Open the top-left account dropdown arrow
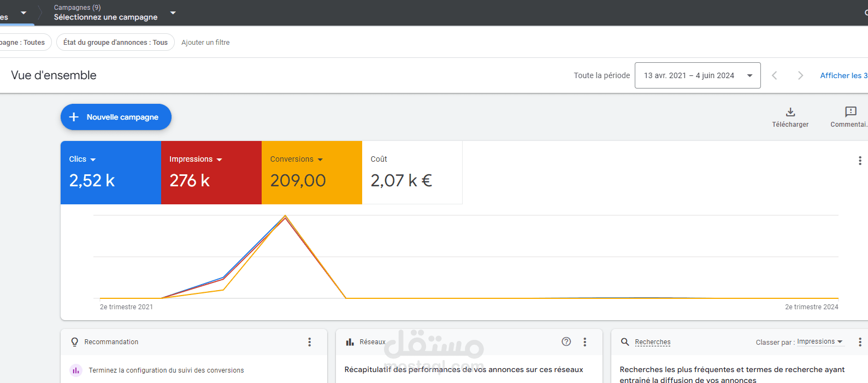Screen dimensions: 868x383 [23, 13]
